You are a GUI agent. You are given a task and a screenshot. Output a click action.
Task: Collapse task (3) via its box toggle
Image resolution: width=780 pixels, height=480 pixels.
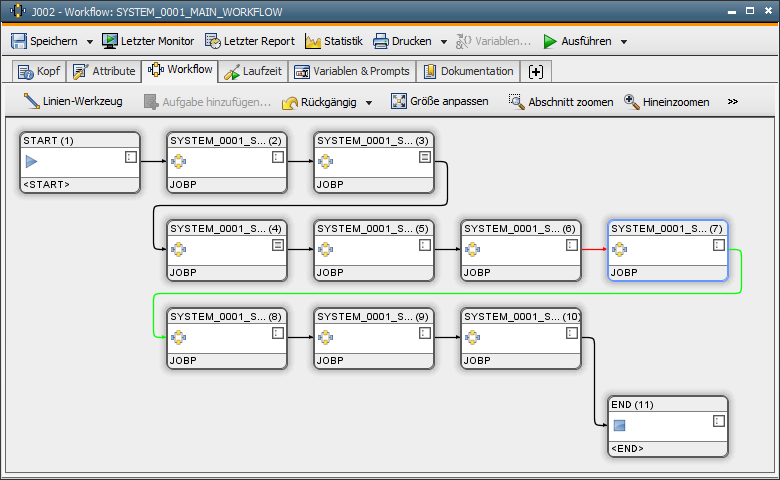(x=425, y=157)
